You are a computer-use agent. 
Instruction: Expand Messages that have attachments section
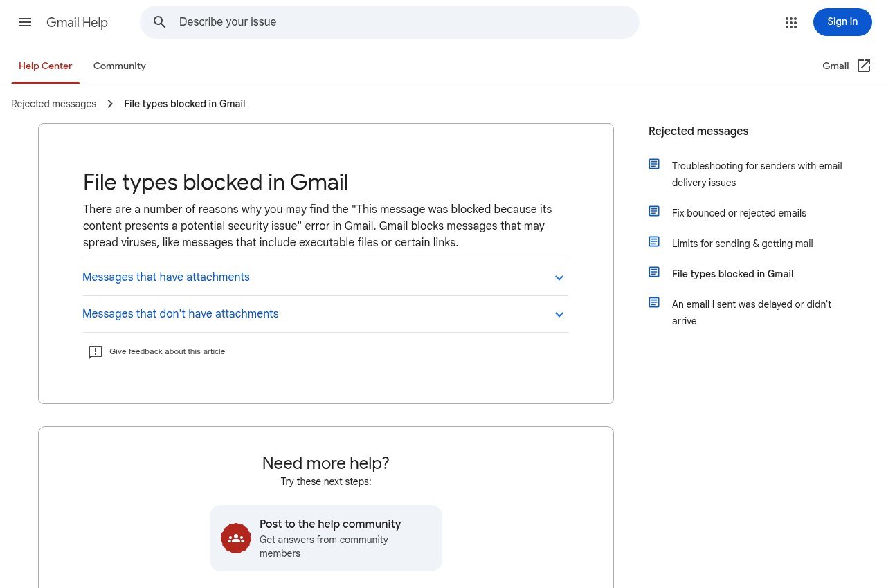(x=325, y=277)
